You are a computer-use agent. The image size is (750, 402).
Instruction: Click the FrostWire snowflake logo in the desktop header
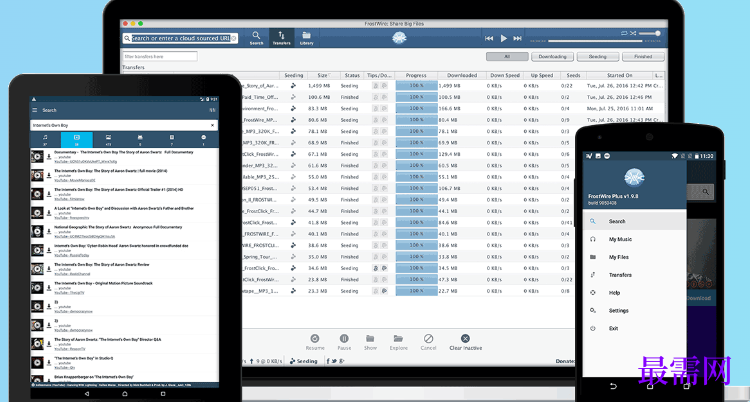click(399, 38)
